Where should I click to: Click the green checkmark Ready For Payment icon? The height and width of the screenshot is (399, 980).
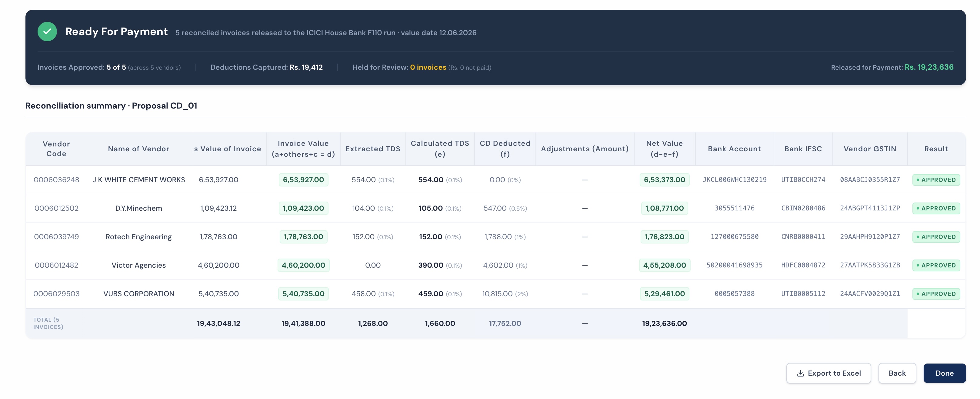pyautogui.click(x=47, y=32)
